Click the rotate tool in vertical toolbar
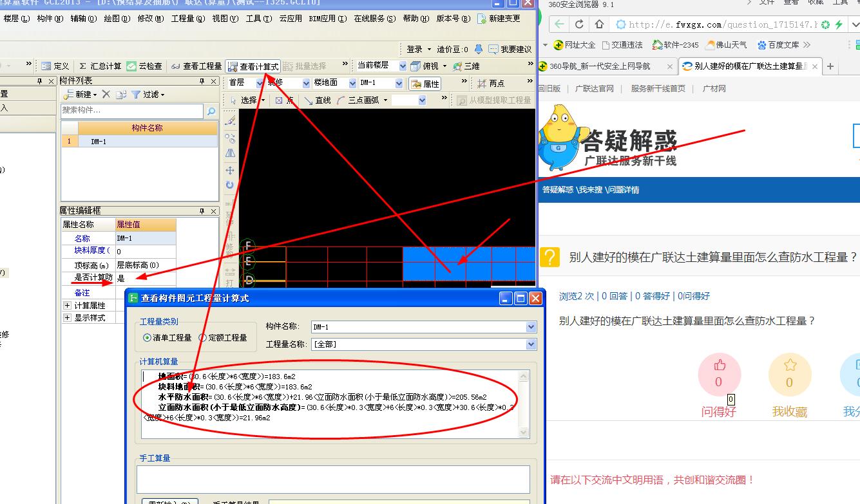 230,185
